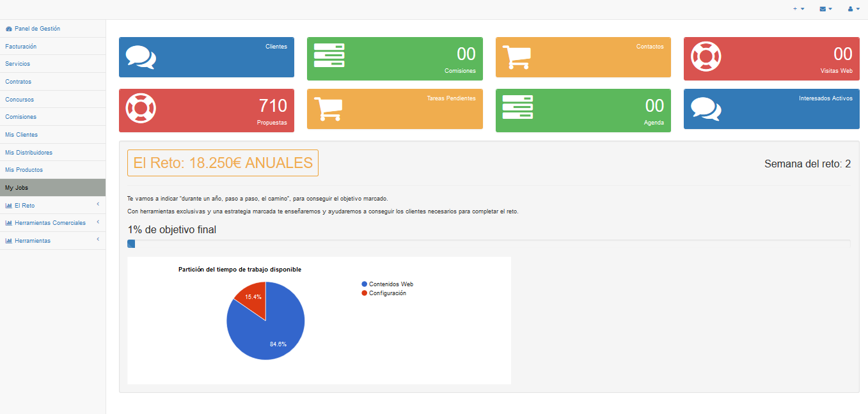Open the Mis Clientes sidebar link
868x414 pixels.
pos(22,135)
